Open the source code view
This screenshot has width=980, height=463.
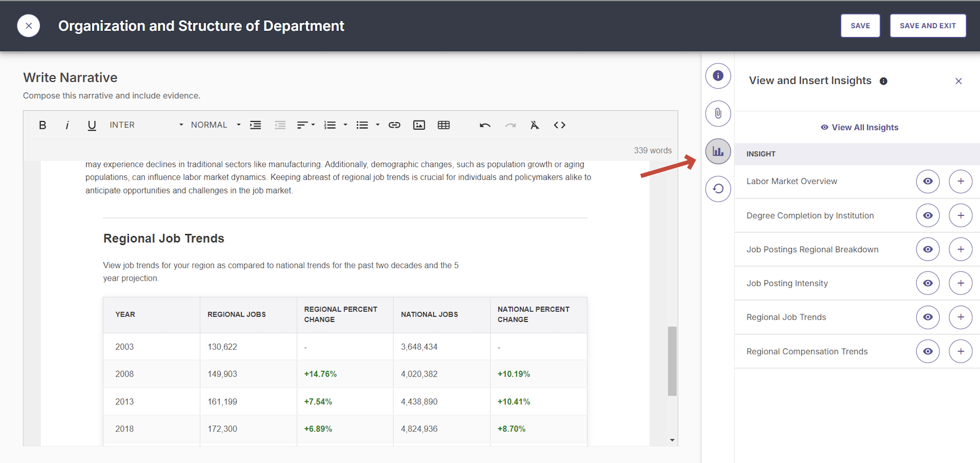[559, 125]
